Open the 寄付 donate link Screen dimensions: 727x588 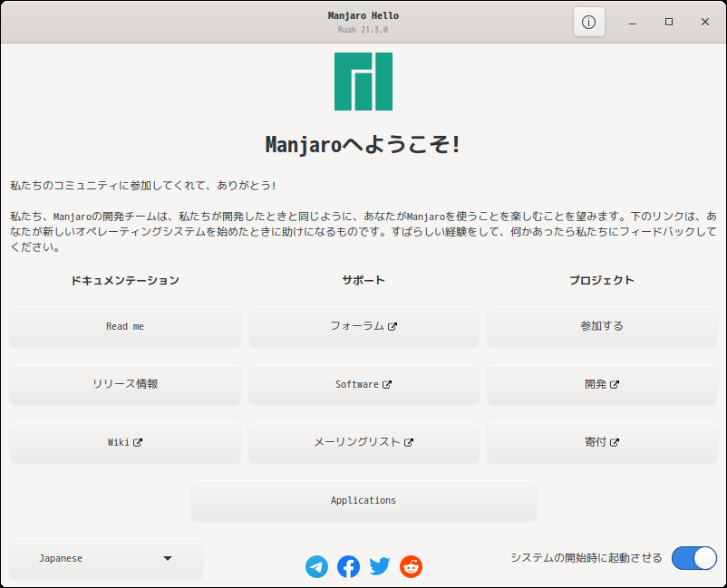602,442
